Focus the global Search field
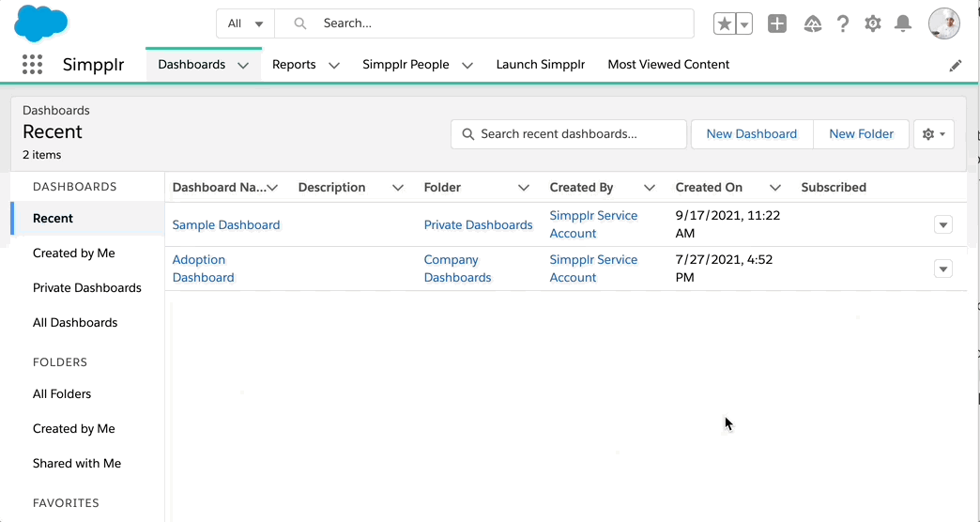The image size is (980, 522). point(484,23)
